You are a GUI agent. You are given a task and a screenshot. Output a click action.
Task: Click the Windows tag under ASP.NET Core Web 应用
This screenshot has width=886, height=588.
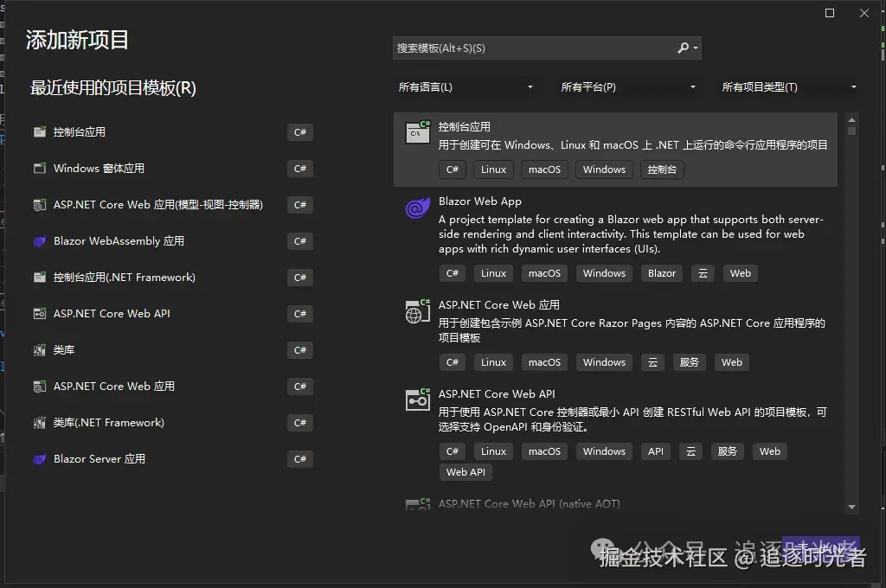[x=604, y=362]
